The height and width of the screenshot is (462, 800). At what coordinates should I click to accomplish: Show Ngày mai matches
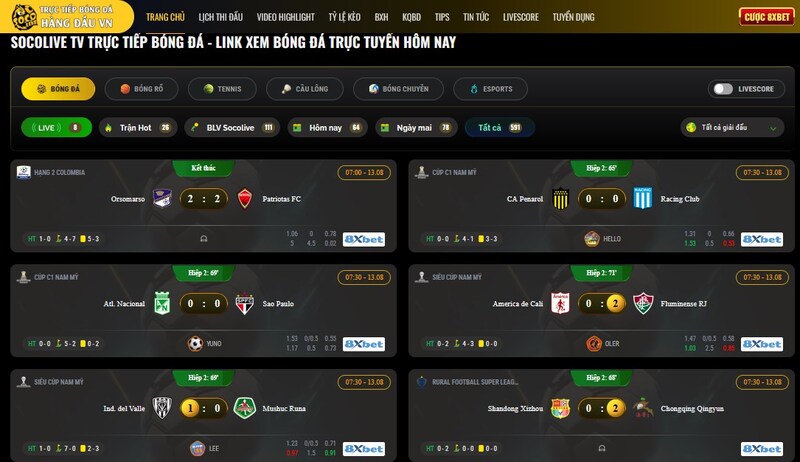[416, 127]
